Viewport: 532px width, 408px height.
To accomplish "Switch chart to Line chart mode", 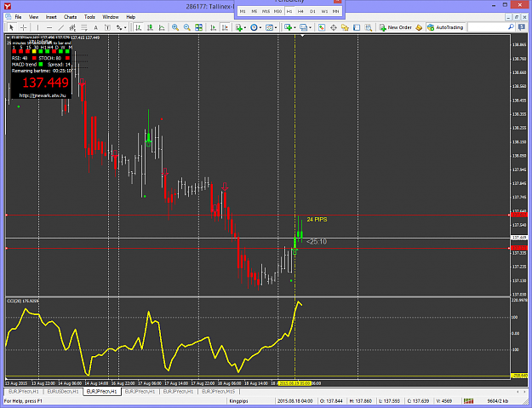I will [162, 27].
